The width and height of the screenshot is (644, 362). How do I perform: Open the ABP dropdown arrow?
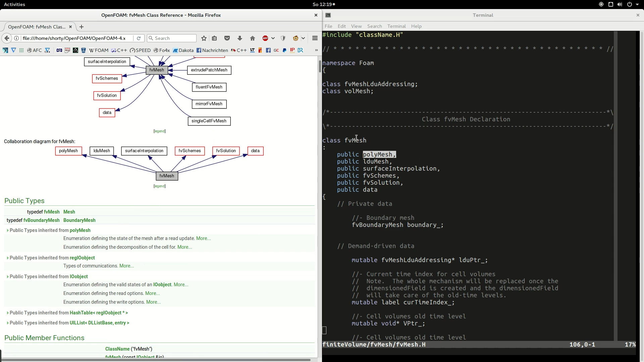(x=273, y=38)
